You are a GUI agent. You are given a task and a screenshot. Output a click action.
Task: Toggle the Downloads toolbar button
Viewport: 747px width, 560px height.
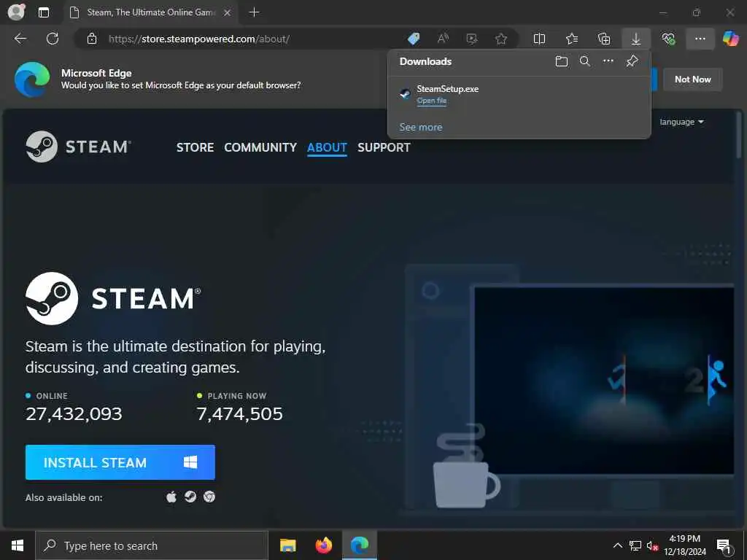coord(636,39)
